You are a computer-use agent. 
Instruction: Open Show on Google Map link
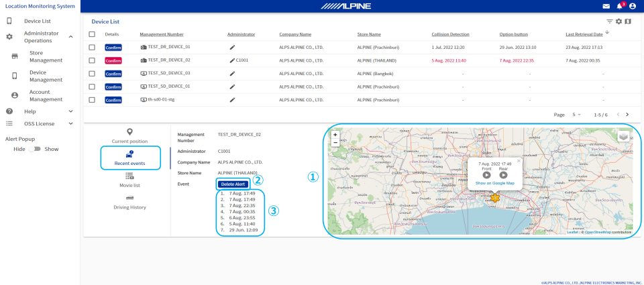coord(495,183)
